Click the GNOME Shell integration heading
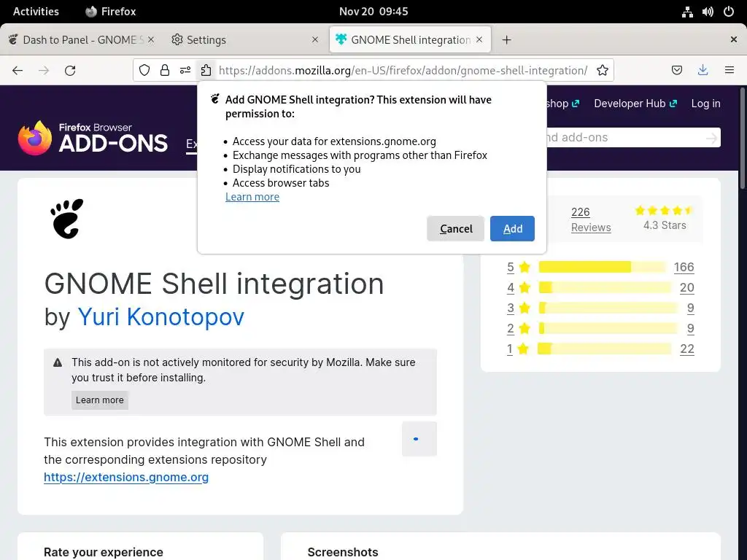Image resolution: width=747 pixels, height=560 pixels. pos(214,284)
